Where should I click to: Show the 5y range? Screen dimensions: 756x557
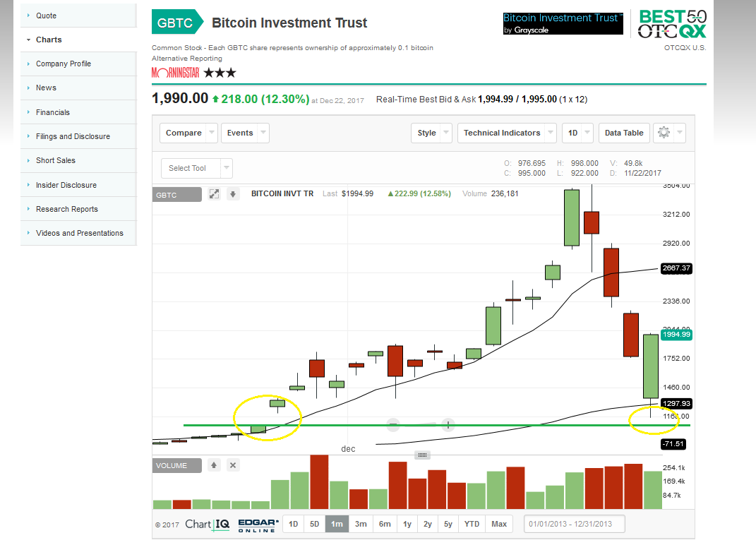(448, 524)
